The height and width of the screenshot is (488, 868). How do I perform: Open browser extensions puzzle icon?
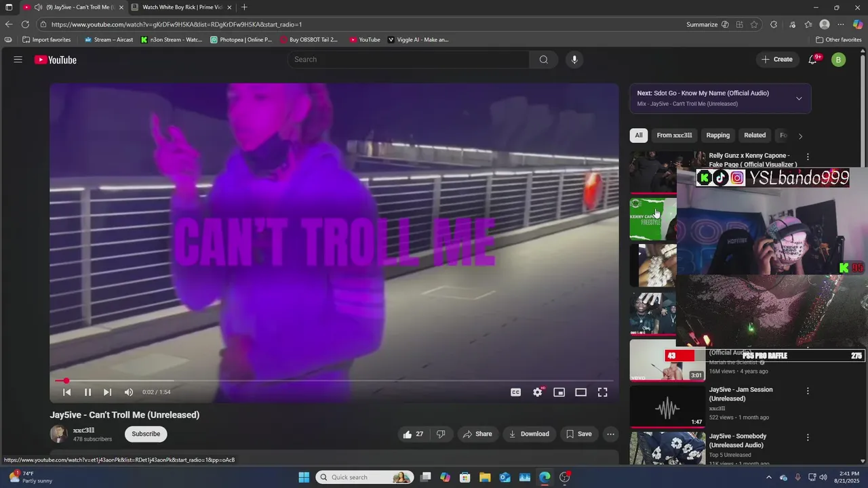[x=774, y=24]
